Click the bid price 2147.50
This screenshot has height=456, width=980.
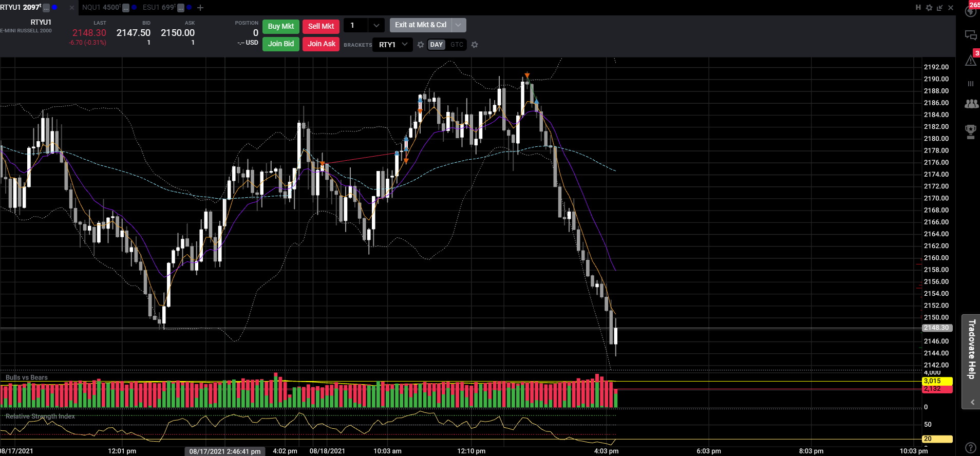[x=134, y=32]
